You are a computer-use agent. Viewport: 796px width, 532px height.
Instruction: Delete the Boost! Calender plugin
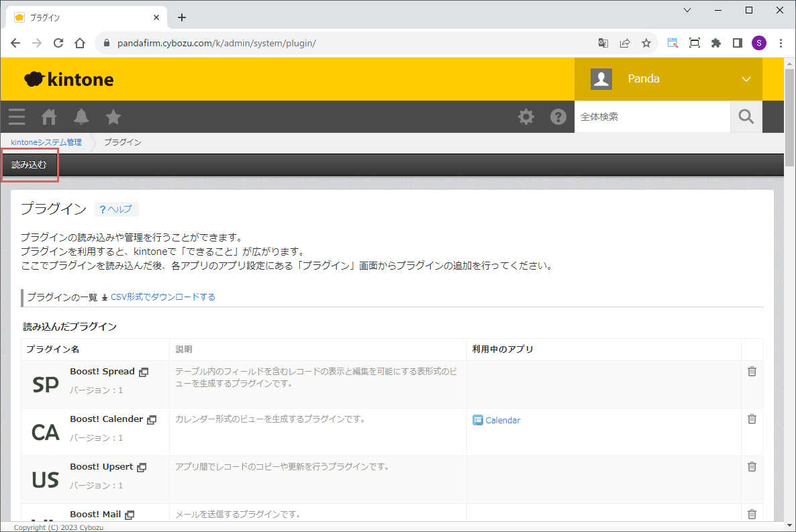(x=752, y=419)
